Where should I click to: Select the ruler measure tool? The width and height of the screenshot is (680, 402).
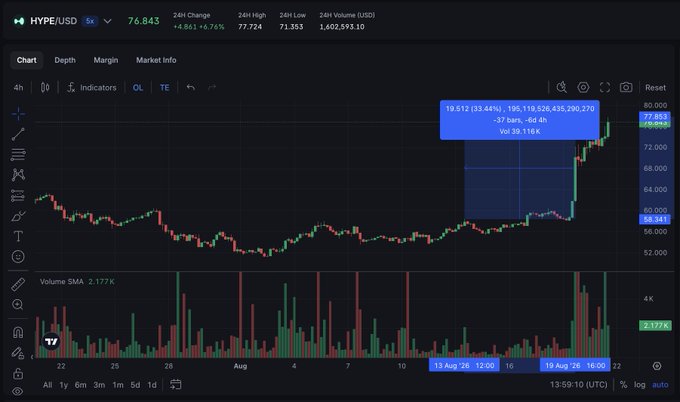18,284
